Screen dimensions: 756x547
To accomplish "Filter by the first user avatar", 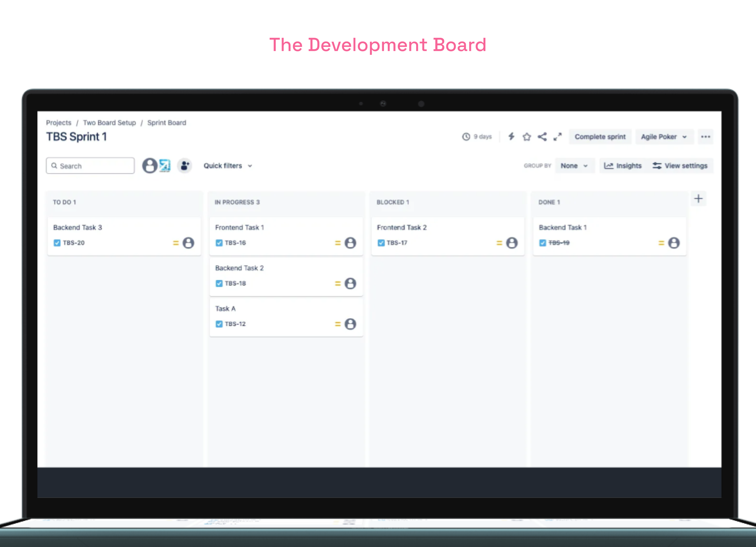I will point(150,166).
